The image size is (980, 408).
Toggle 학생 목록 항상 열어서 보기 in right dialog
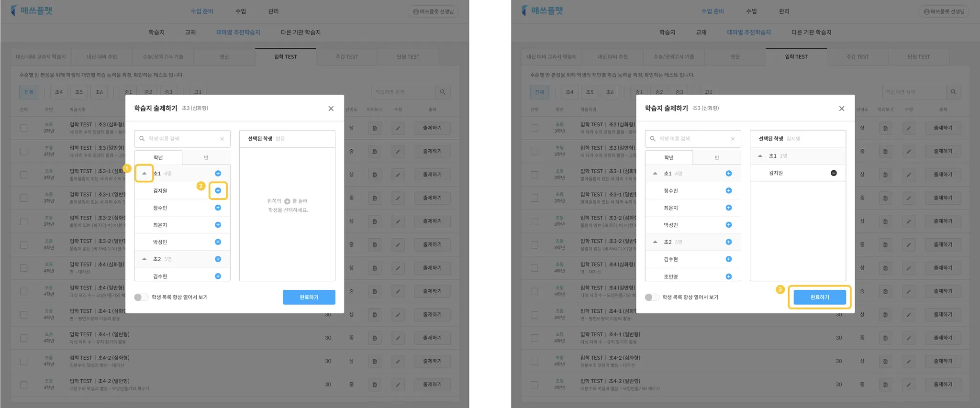coord(651,297)
